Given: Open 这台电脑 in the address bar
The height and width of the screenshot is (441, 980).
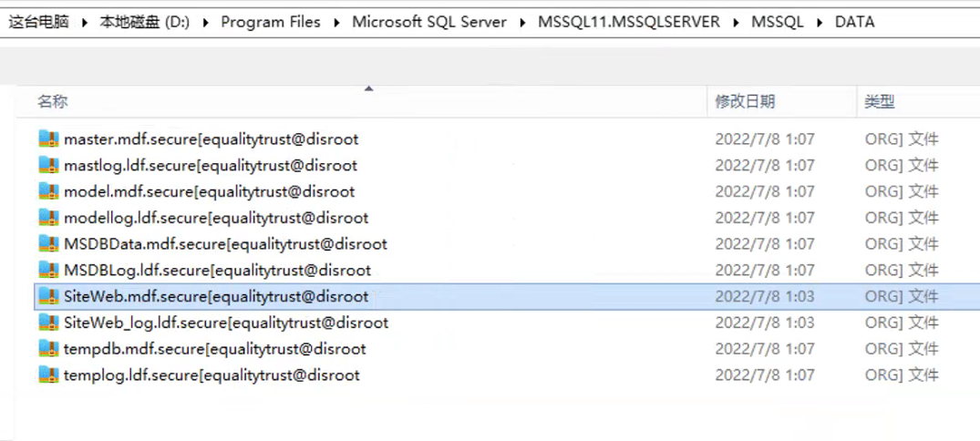Looking at the screenshot, I should click(39, 23).
